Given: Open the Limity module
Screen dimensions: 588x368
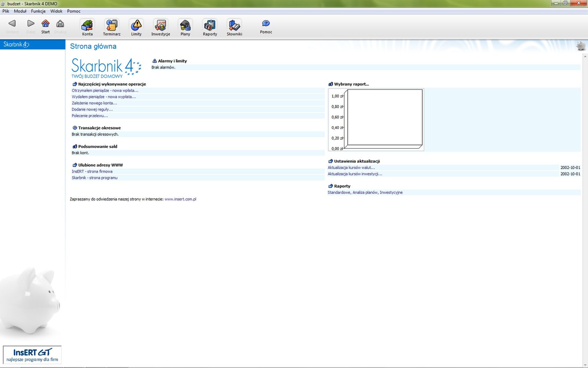Looking at the screenshot, I should pyautogui.click(x=136, y=28).
